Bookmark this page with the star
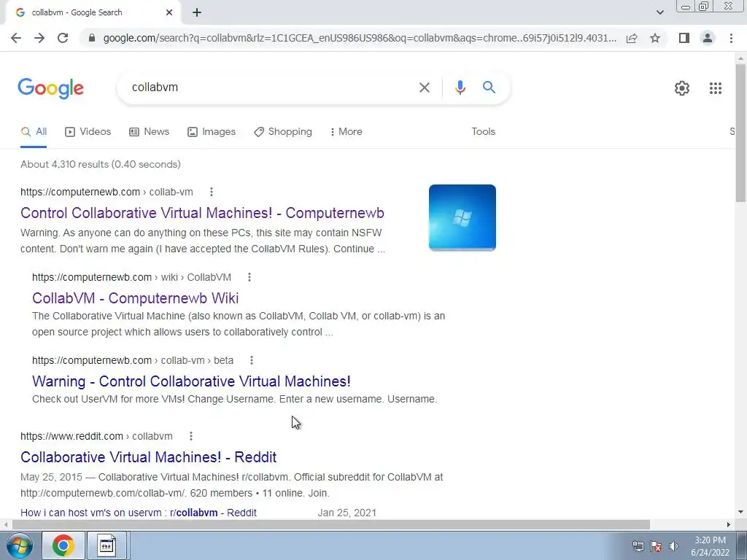The width and height of the screenshot is (747, 560). coord(655,38)
